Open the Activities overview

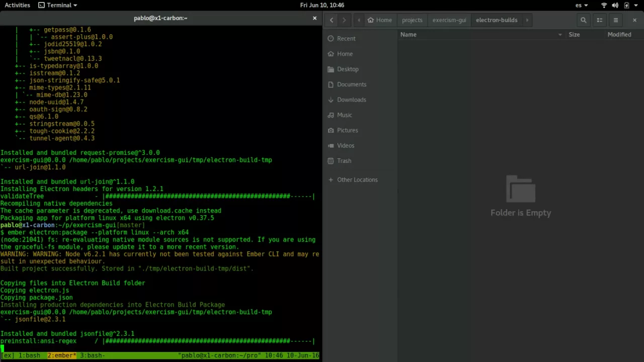(18, 5)
